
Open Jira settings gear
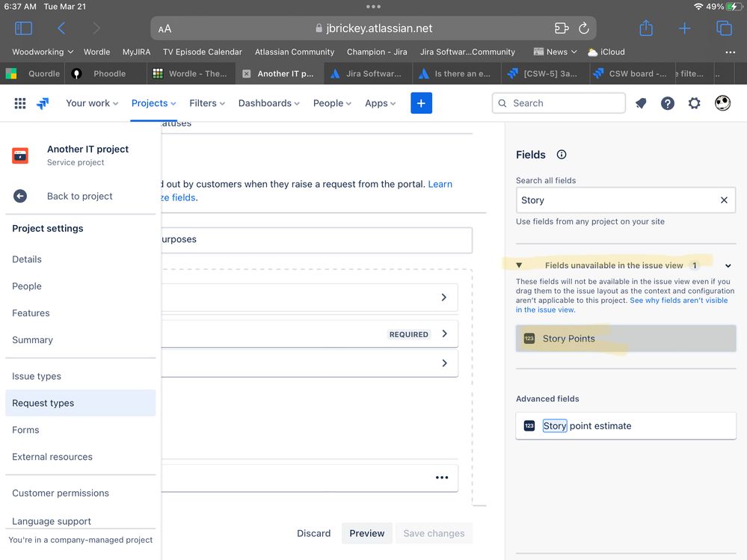pos(695,103)
